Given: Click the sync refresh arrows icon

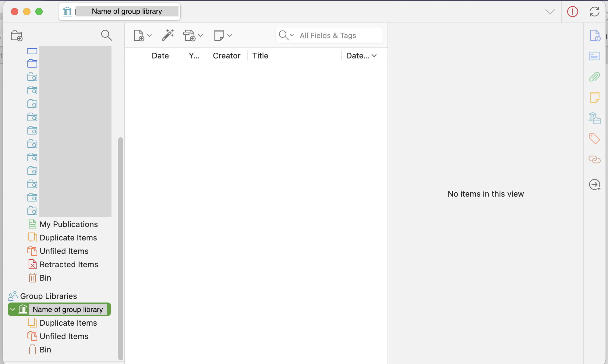Looking at the screenshot, I should point(594,12).
